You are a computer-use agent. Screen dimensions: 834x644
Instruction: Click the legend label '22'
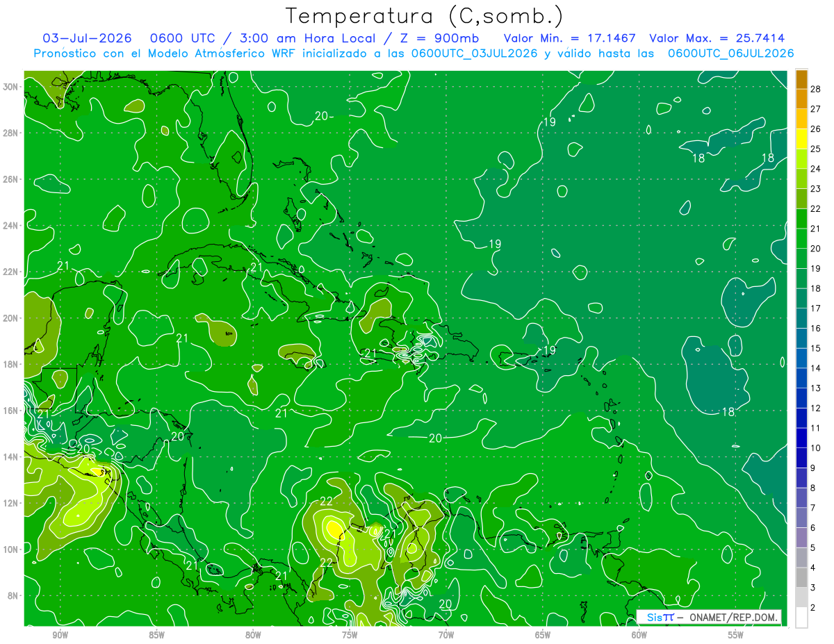(815, 208)
